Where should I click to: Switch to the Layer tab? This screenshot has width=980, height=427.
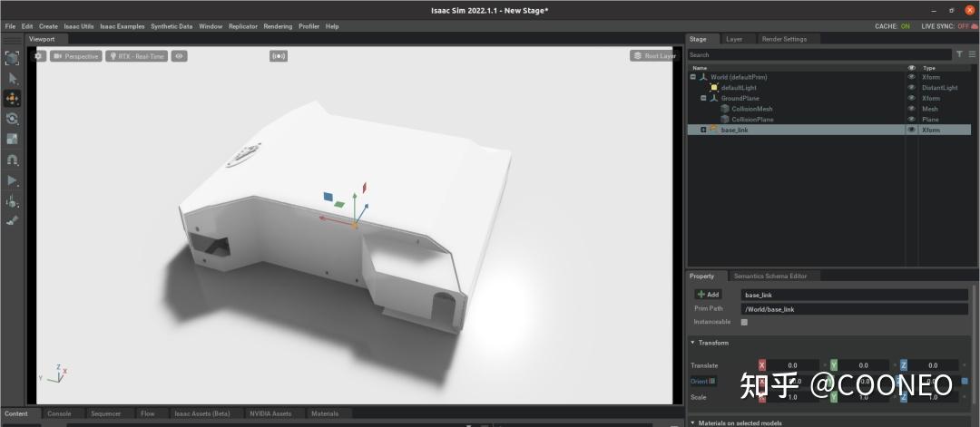734,39
